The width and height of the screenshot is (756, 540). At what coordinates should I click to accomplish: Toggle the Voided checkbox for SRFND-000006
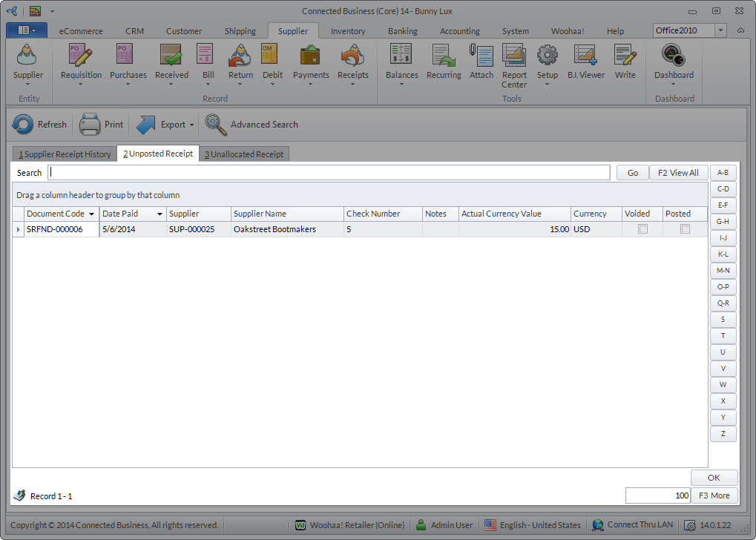pos(642,229)
